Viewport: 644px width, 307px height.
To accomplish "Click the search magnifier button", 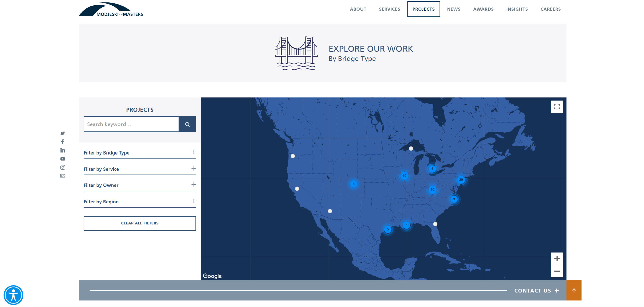I will click(187, 124).
